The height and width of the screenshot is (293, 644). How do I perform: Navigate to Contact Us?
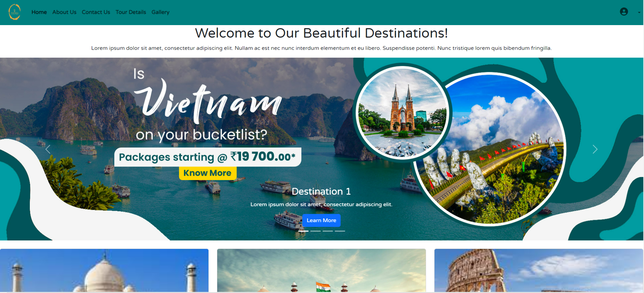[96, 12]
